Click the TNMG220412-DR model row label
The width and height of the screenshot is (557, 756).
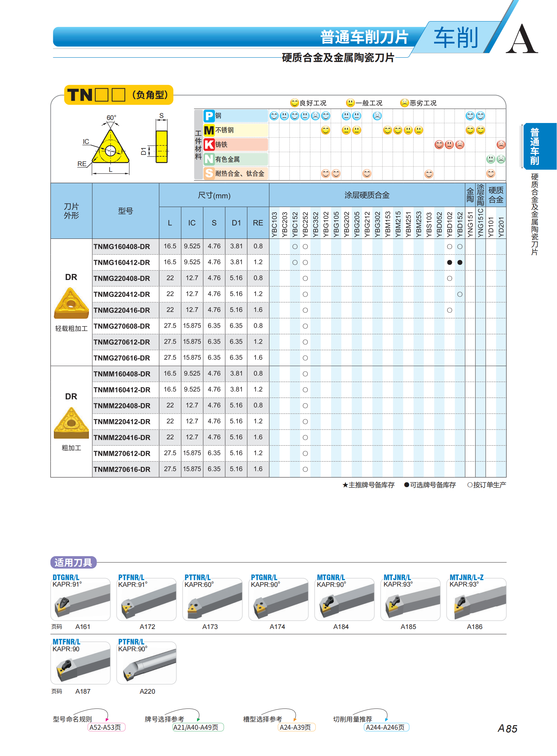(122, 294)
